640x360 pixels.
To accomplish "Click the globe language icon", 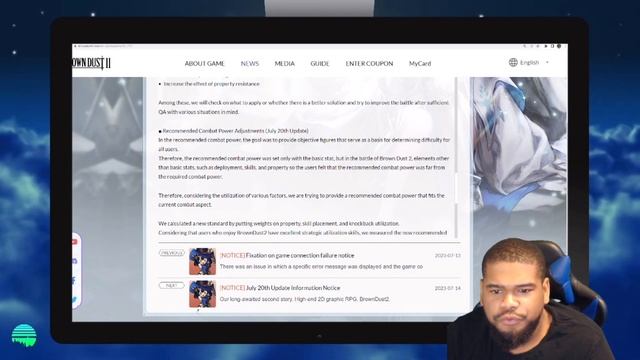I will (x=513, y=62).
